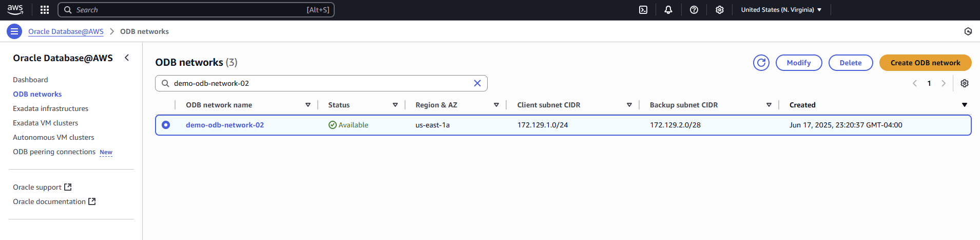
Task: Open the AWS services grid menu
Action: click(x=45, y=10)
